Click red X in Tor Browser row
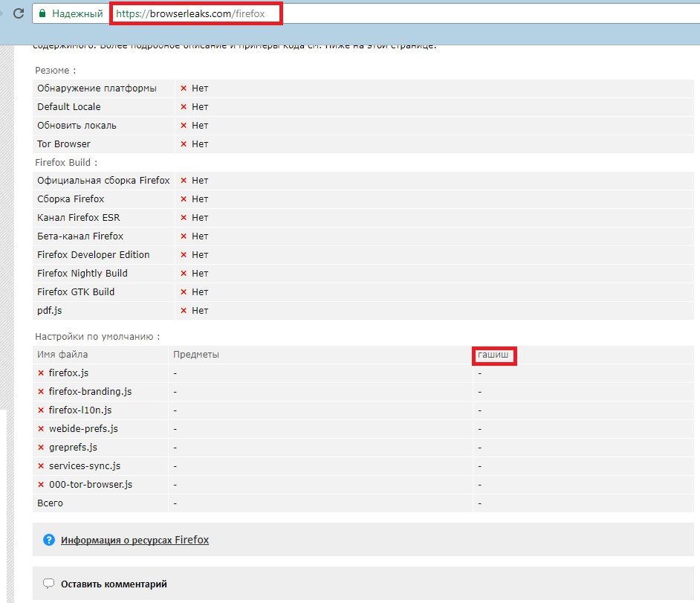This screenshot has height=603, width=700. click(x=184, y=144)
